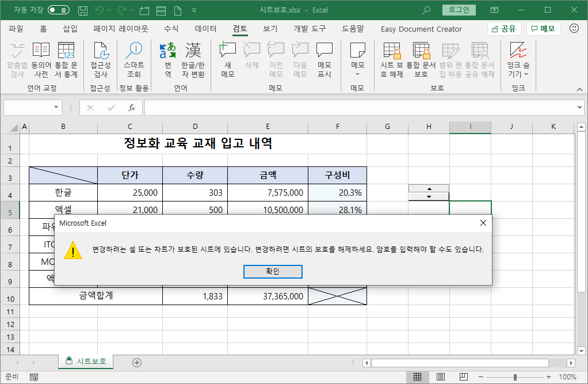Click Unshare Workbook (통합 문서 공유 해제)

point(480,60)
